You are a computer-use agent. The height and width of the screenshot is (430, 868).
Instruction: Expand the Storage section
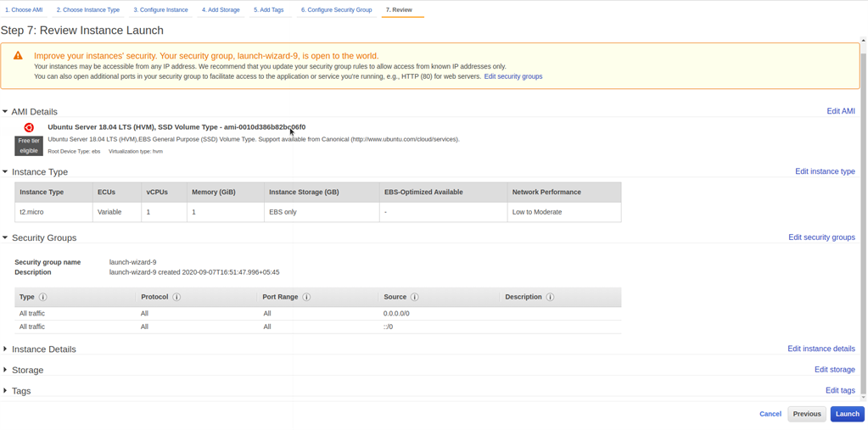click(x=5, y=371)
